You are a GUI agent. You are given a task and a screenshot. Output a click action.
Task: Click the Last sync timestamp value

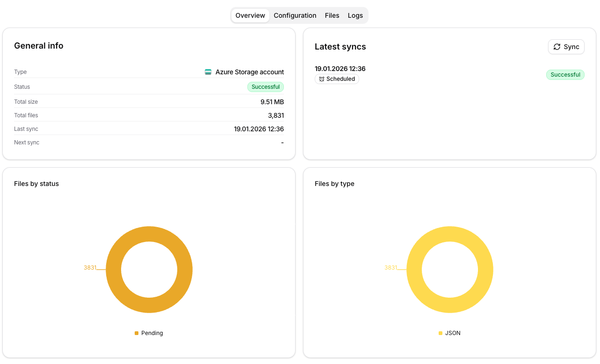pyautogui.click(x=259, y=128)
